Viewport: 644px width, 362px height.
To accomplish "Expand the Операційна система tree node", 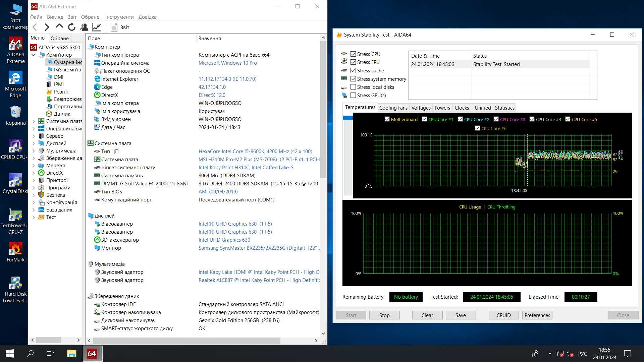I will [34, 128].
